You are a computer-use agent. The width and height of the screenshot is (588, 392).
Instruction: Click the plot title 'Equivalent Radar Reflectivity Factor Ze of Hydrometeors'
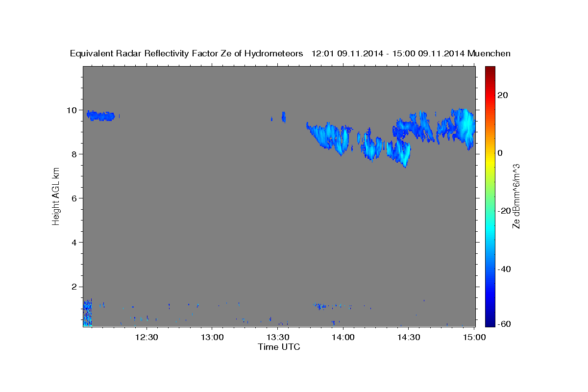[x=186, y=53]
